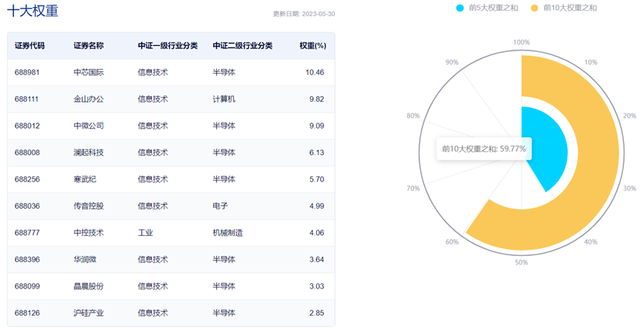
Task: Toggle the 前5大权重之和 legend label
Action: coord(493,8)
